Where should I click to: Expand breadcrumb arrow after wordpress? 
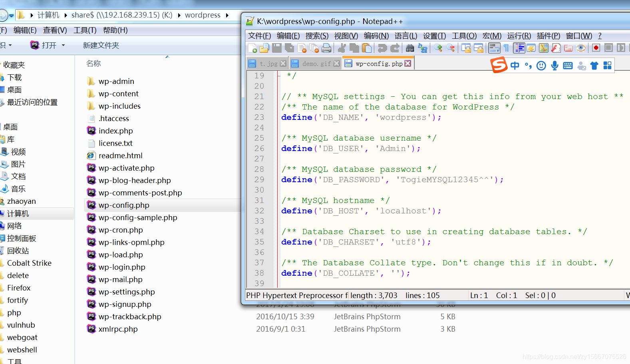(x=227, y=15)
